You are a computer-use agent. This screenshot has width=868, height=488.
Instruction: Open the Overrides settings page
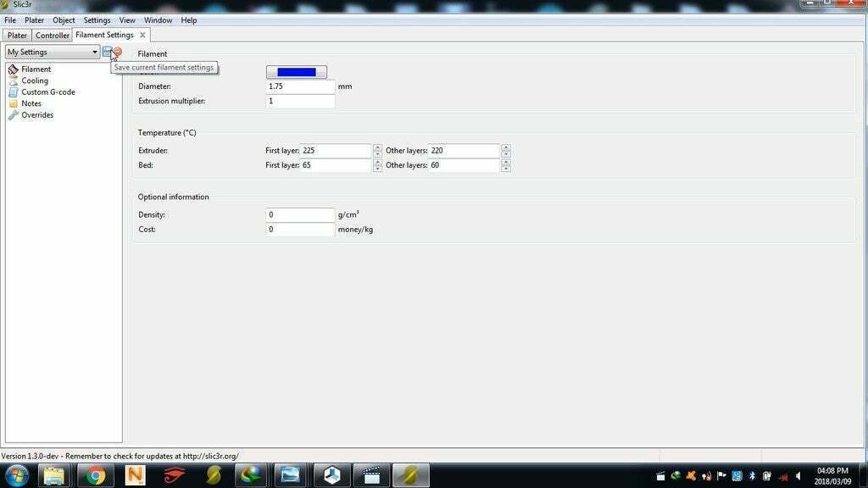(x=37, y=115)
